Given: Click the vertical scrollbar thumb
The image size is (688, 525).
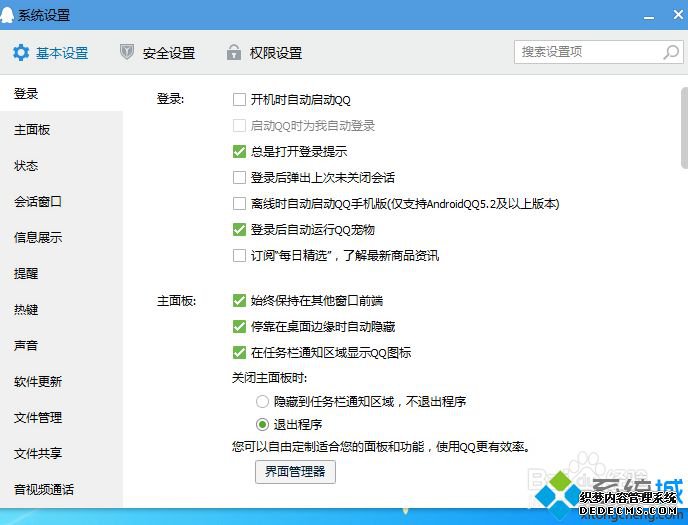Looking at the screenshot, I should pos(684,128).
